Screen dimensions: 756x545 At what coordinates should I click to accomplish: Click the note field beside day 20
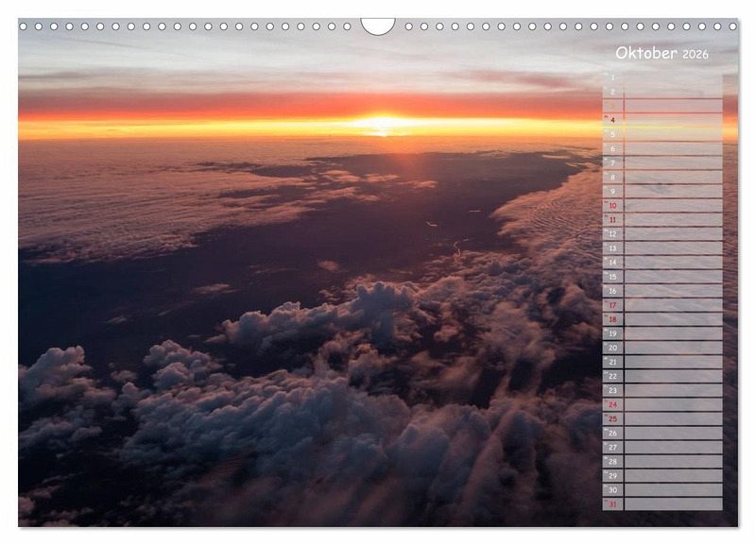click(x=673, y=348)
